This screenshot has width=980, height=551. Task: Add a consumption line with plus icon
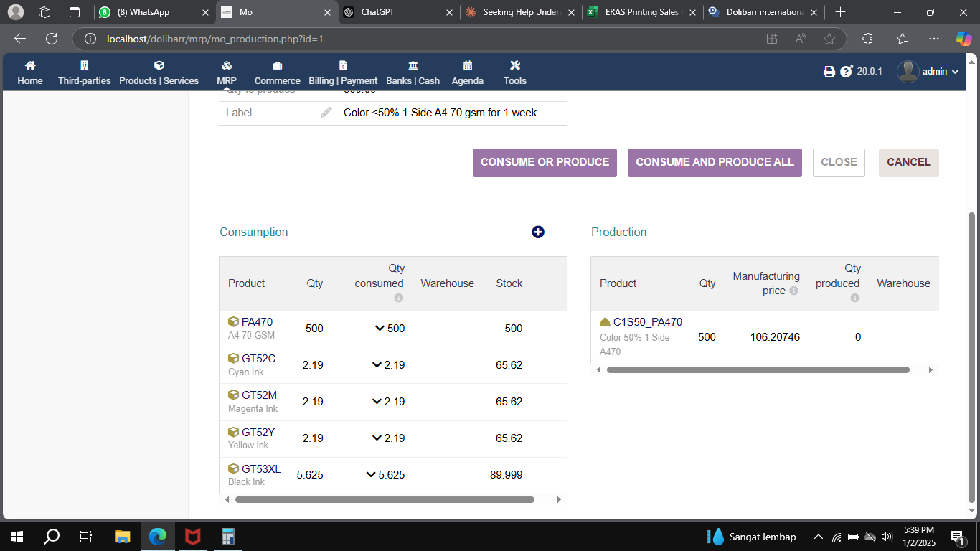[x=538, y=232]
